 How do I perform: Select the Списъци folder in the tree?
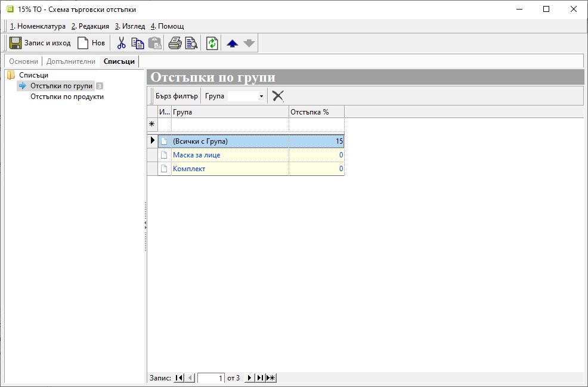pos(33,75)
